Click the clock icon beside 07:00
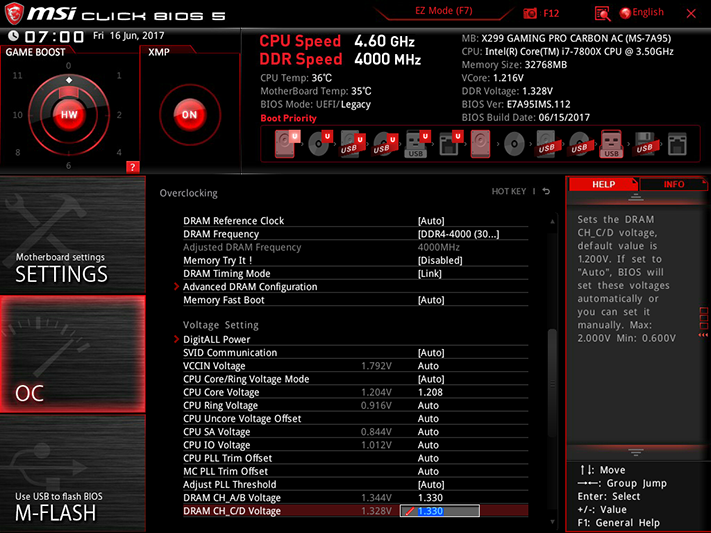The height and width of the screenshot is (533, 711). (13, 35)
